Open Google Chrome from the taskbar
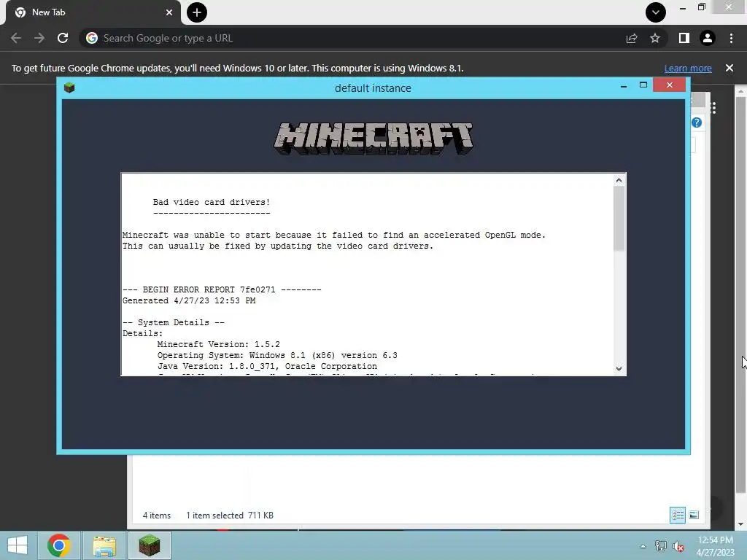Viewport: 747px width, 560px height. [59, 545]
